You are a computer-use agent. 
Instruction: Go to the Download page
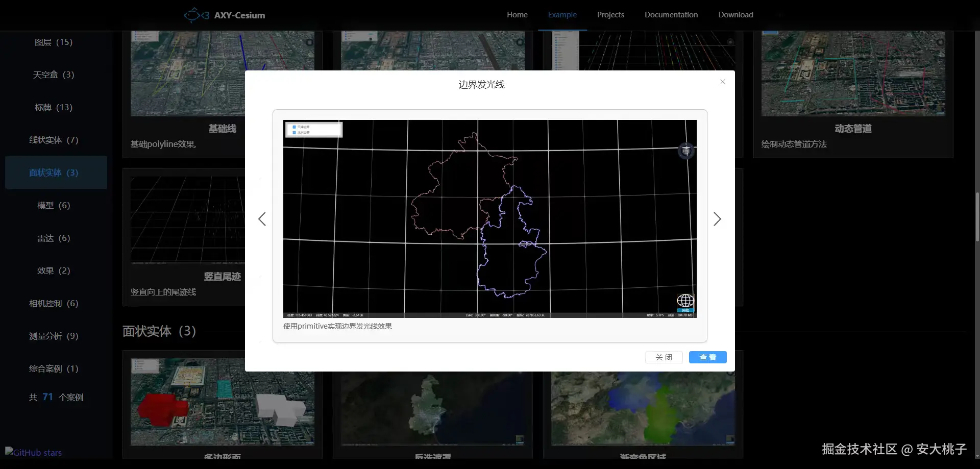736,15
